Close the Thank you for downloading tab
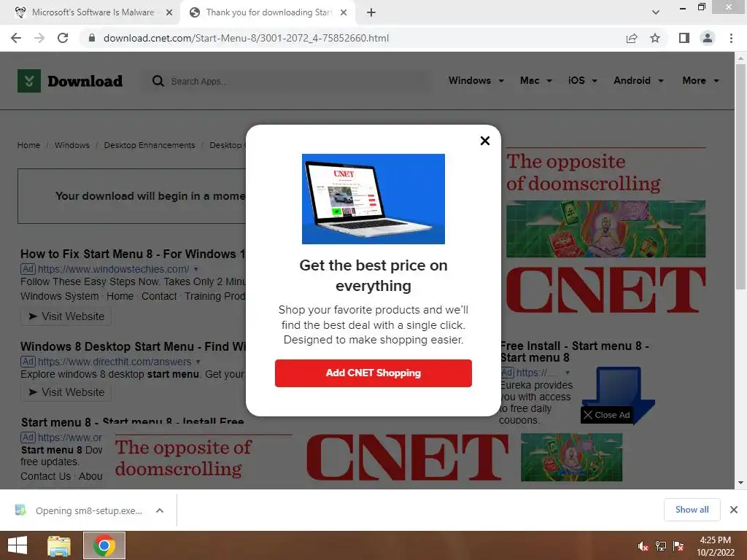747x560 pixels. pyautogui.click(x=344, y=12)
